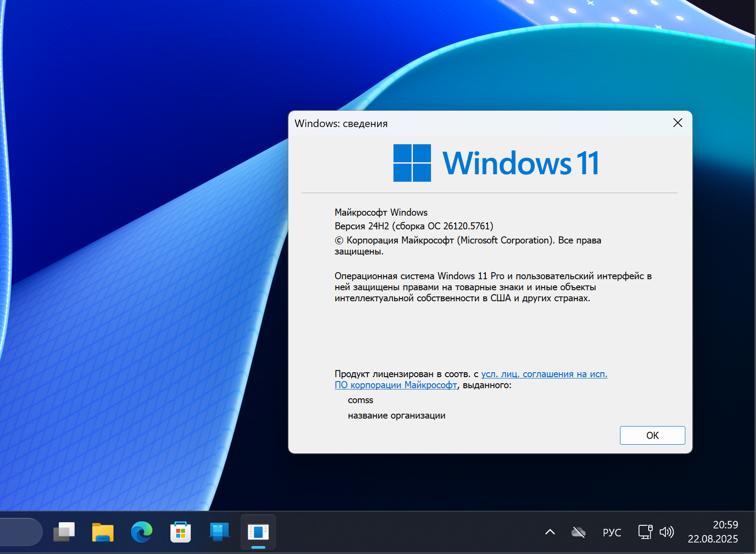Launch the Microsoft Store app
The width and height of the screenshot is (756, 554).
(180, 532)
